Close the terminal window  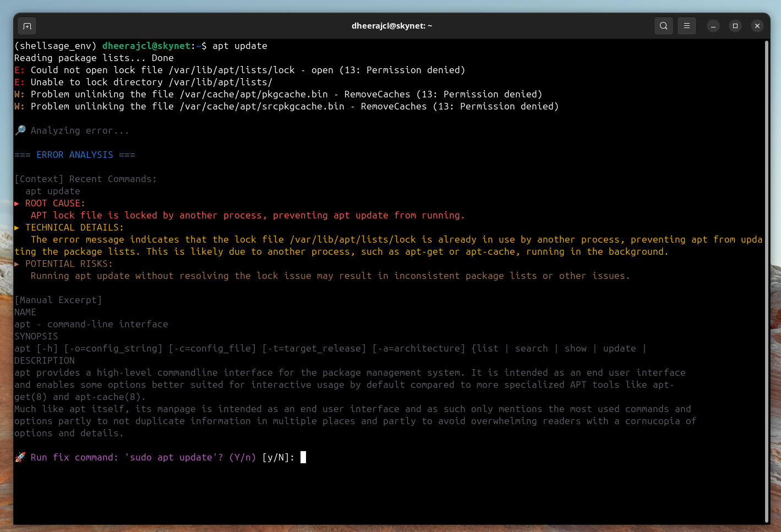click(757, 26)
